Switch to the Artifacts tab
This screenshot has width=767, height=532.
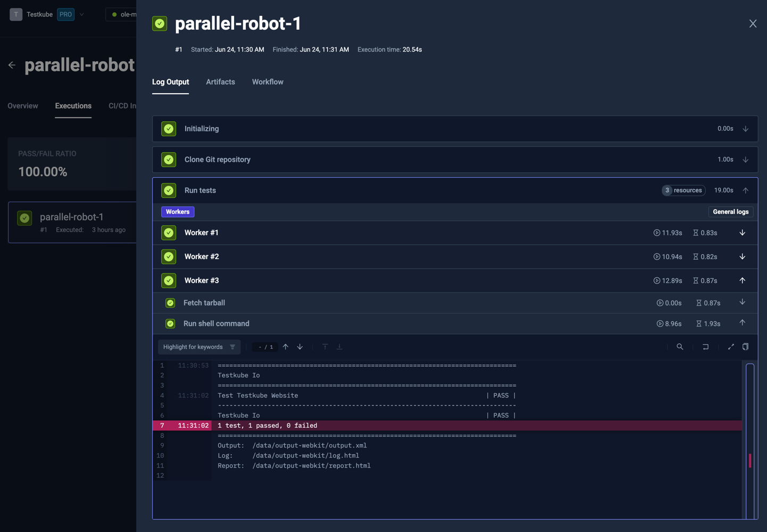[x=220, y=82]
